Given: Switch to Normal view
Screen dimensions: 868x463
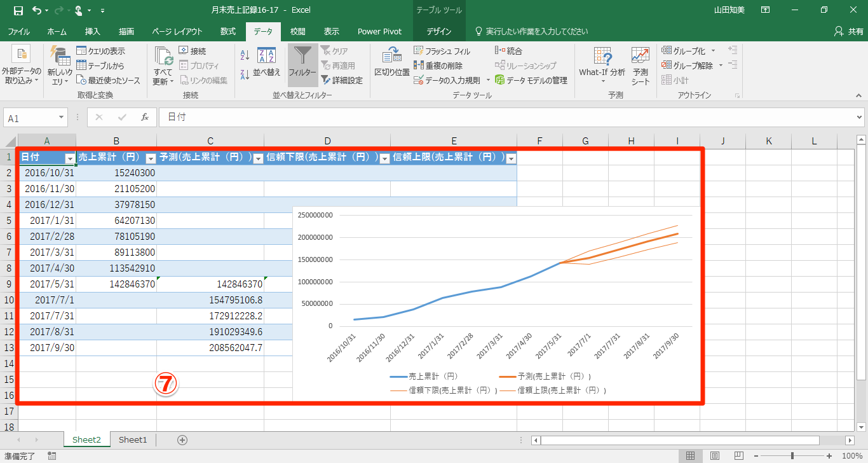Looking at the screenshot, I should click(690, 456).
